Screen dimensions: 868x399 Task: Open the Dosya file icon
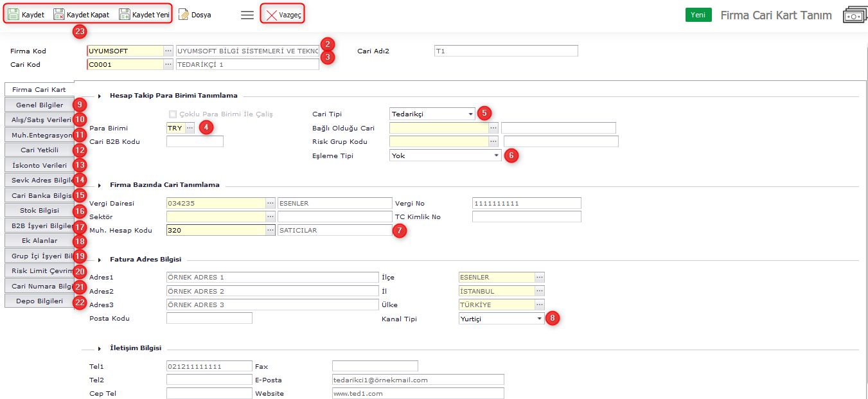click(184, 14)
